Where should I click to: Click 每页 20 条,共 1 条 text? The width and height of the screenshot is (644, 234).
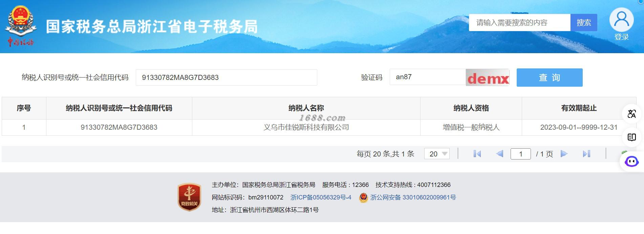pos(385,154)
